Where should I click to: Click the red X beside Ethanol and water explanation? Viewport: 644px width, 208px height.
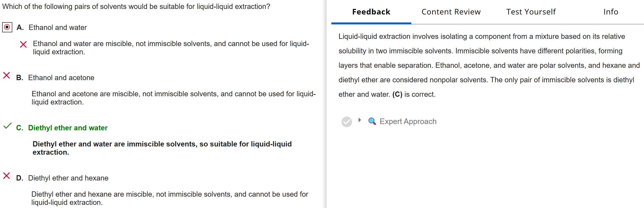point(23,45)
